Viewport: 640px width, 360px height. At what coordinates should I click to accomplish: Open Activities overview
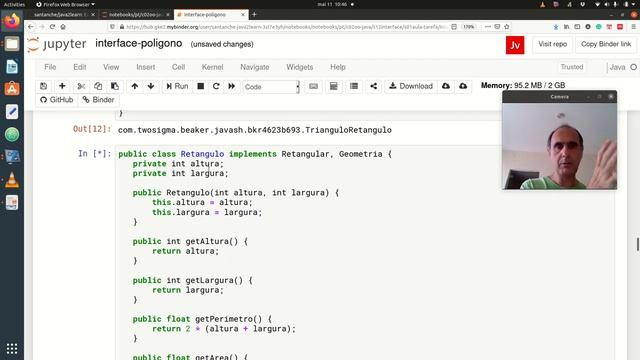(14, 4)
